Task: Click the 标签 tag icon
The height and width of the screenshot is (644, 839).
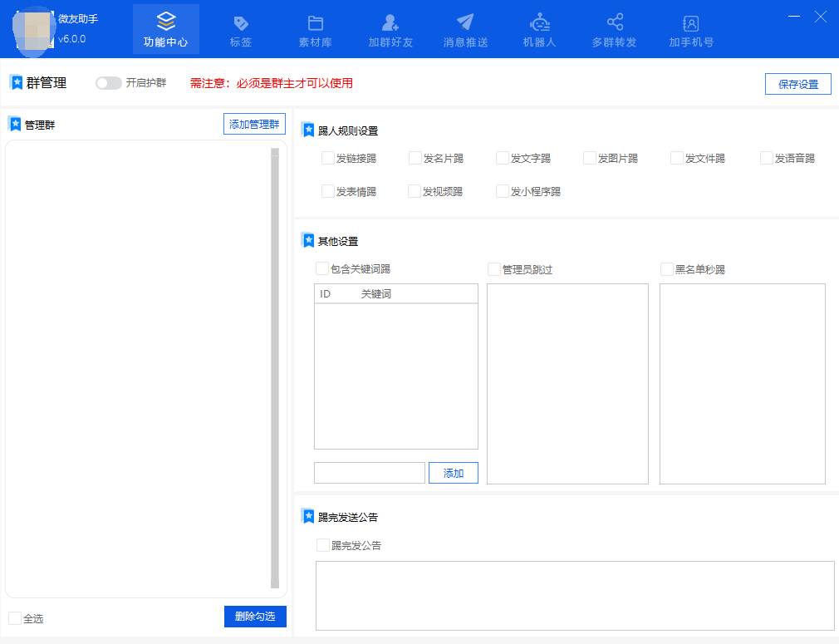Action: click(x=241, y=23)
